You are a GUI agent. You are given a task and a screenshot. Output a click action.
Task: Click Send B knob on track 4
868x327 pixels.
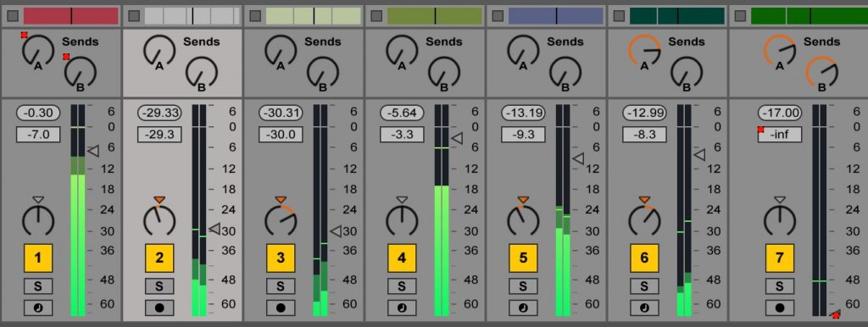tap(444, 73)
